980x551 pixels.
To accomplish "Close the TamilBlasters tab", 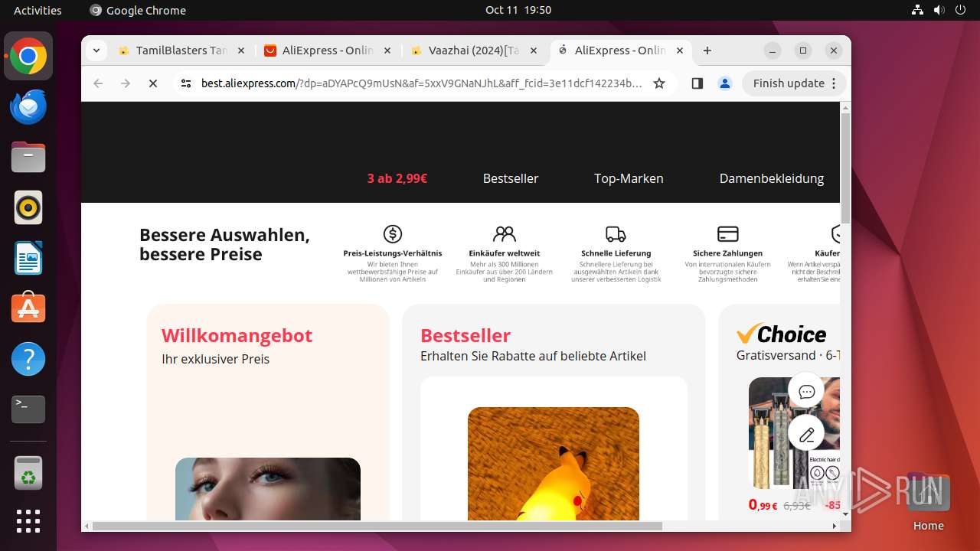I will [240, 51].
